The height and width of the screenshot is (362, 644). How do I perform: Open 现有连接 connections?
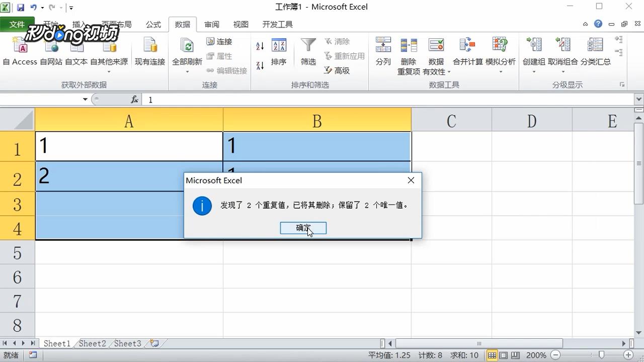(x=150, y=52)
